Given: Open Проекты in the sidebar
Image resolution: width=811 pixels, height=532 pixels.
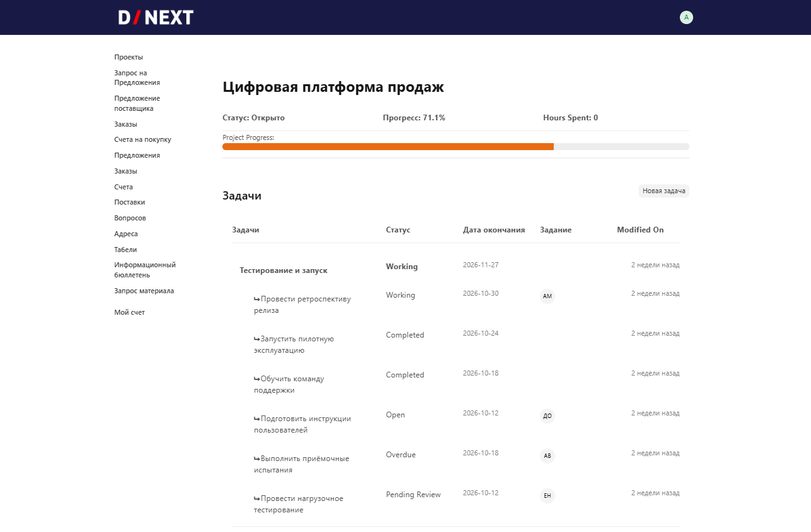Looking at the screenshot, I should 129,57.
